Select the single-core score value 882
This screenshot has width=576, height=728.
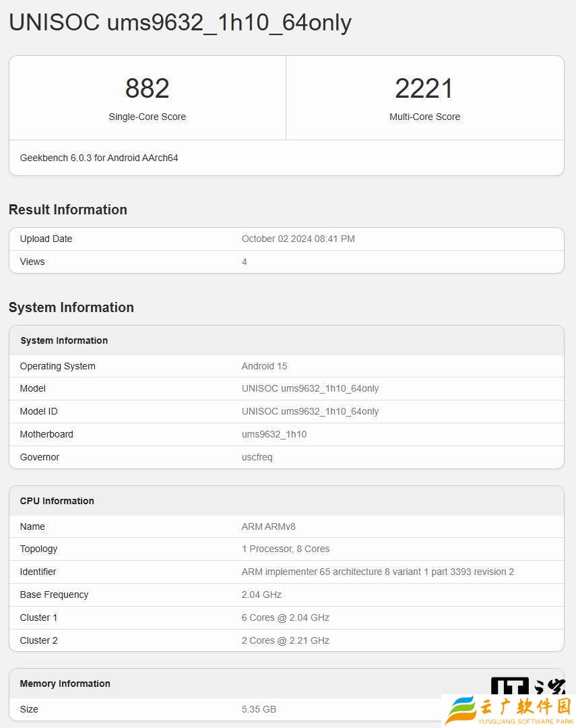tap(147, 88)
